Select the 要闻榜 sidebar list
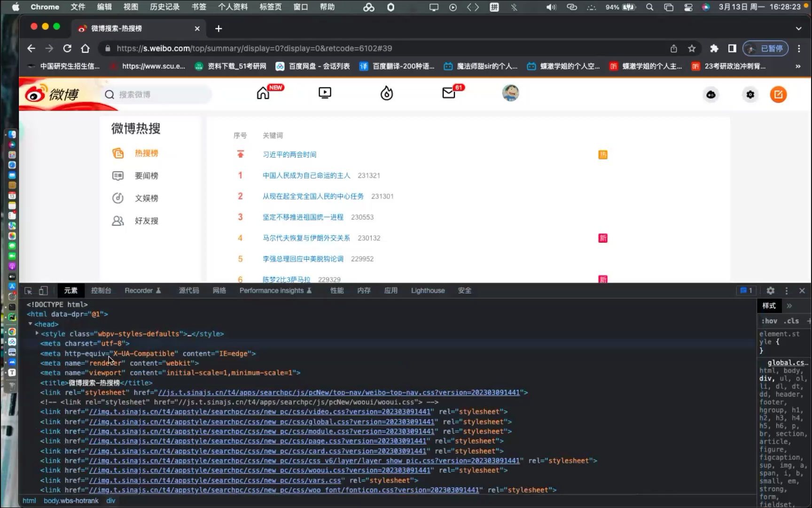This screenshot has width=812, height=508. (146, 176)
